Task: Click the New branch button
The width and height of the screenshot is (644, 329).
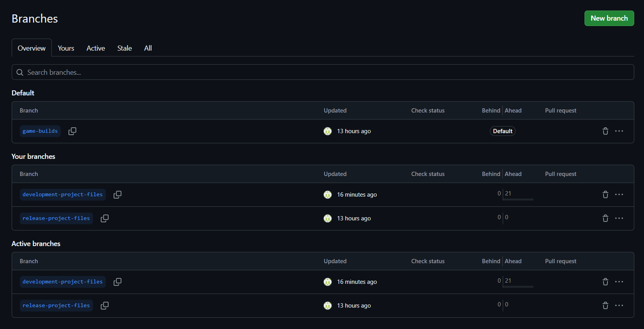Action: tap(609, 18)
